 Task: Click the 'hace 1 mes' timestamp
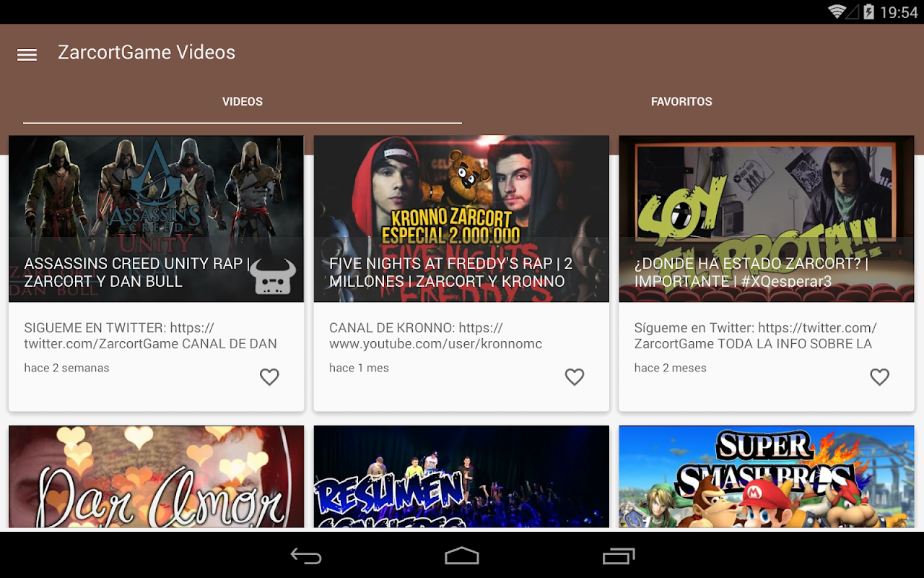359,368
